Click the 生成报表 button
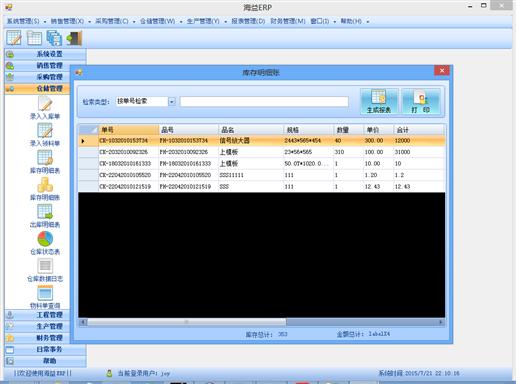 click(x=379, y=102)
